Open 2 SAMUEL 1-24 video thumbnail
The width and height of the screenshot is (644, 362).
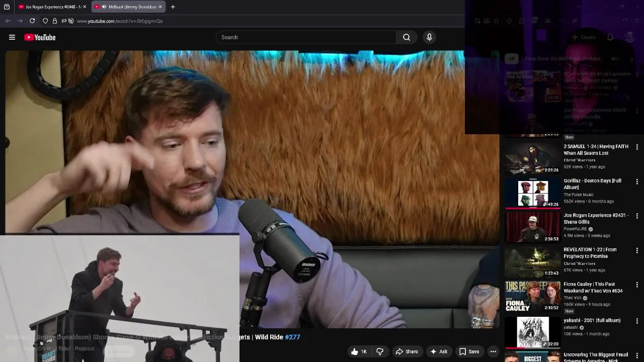pyautogui.click(x=532, y=158)
